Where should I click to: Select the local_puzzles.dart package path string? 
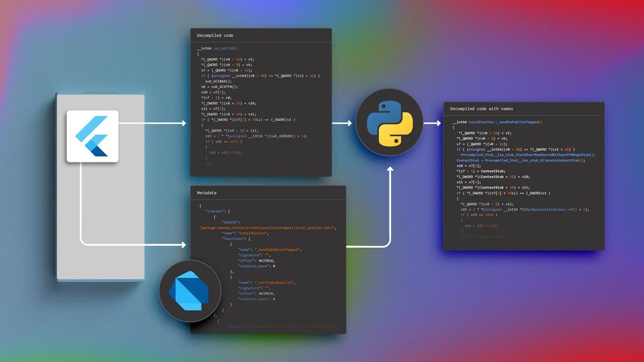[268, 228]
